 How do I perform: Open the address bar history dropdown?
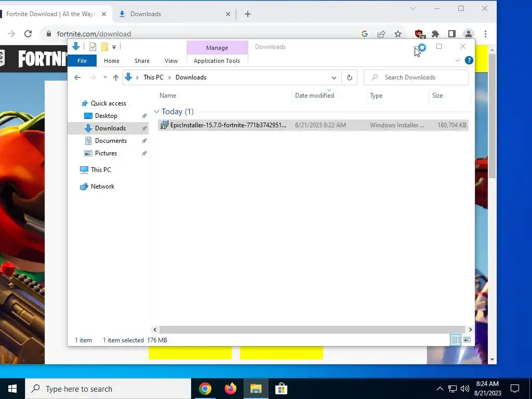pyautogui.click(x=334, y=78)
